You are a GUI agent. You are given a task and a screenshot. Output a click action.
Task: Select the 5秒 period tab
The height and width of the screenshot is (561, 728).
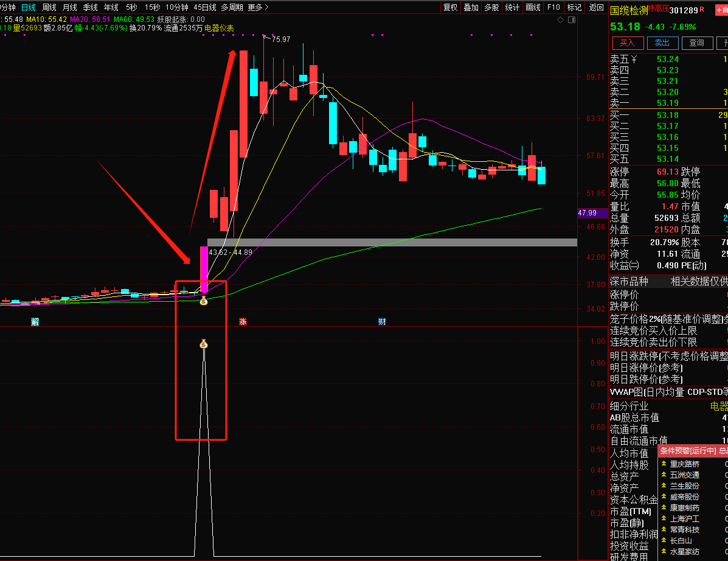coord(131,7)
